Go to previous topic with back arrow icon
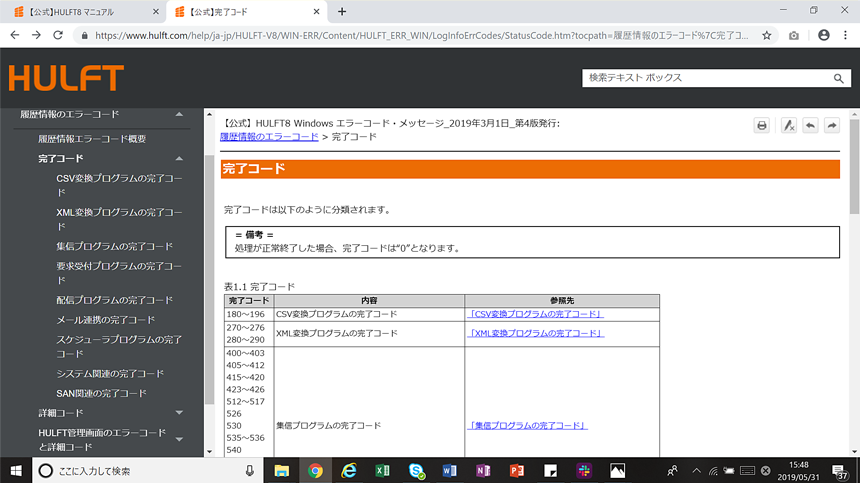 coord(810,125)
